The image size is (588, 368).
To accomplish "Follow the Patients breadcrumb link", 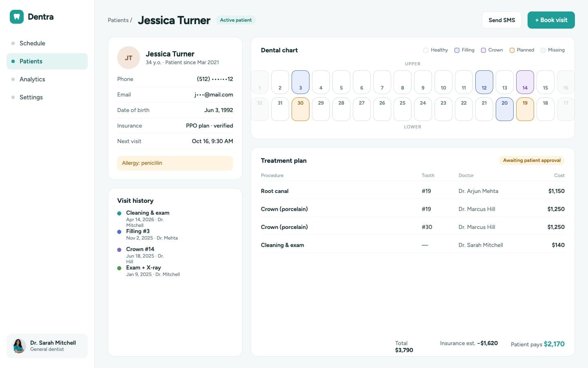I will 118,20.
